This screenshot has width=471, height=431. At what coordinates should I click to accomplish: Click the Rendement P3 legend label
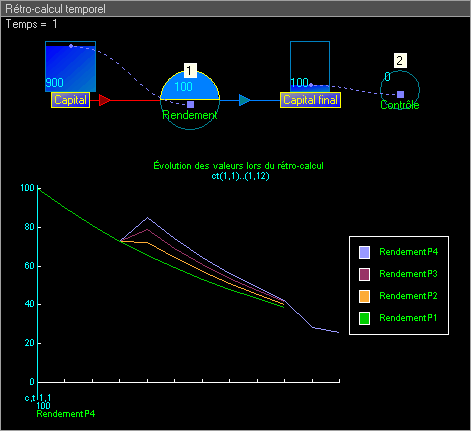tap(408, 274)
